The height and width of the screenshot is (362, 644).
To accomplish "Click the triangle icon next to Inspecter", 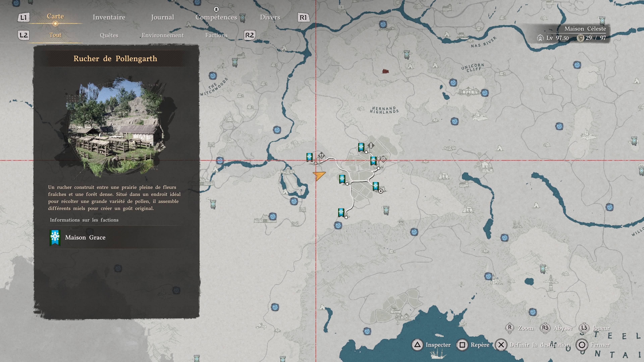I will tap(417, 345).
